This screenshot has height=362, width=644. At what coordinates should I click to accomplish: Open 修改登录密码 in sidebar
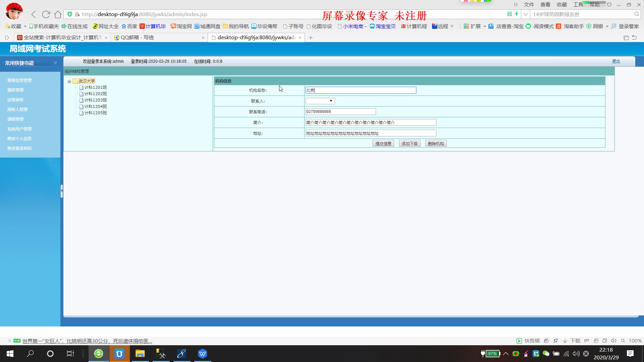point(19,148)
